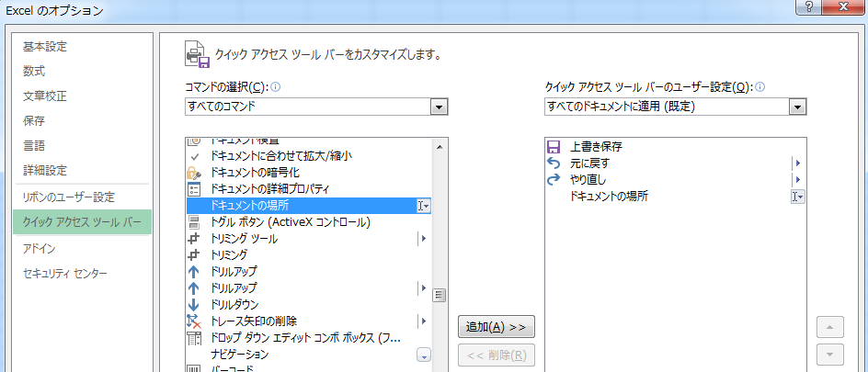Click the 追加(A) >> button
The width and height of the screenshot is (868, 372).
tap(496, 327)
